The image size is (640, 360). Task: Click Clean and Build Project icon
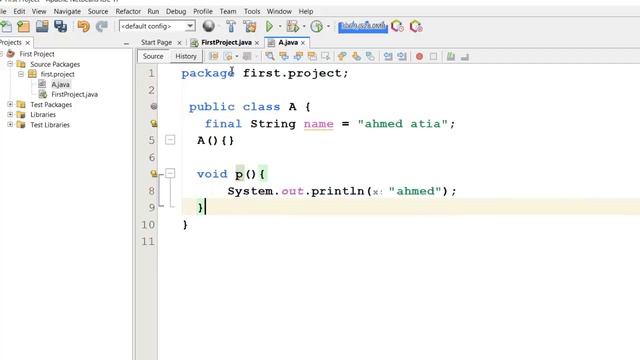(250, 27)
